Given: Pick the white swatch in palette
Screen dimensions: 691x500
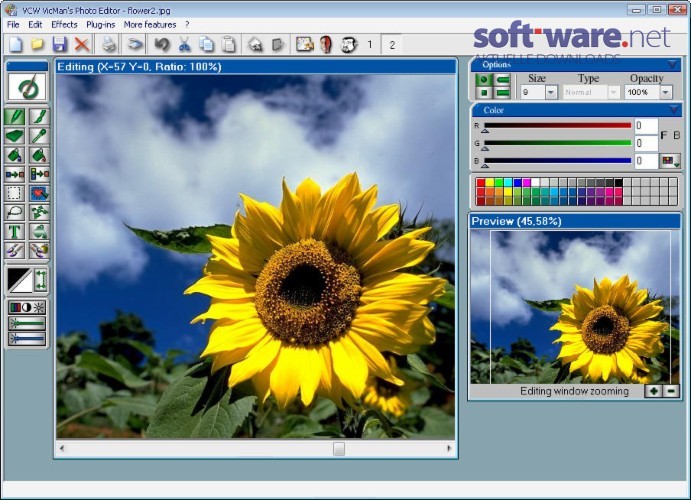Looking at the screenshot, I should (x=535, y=182).
